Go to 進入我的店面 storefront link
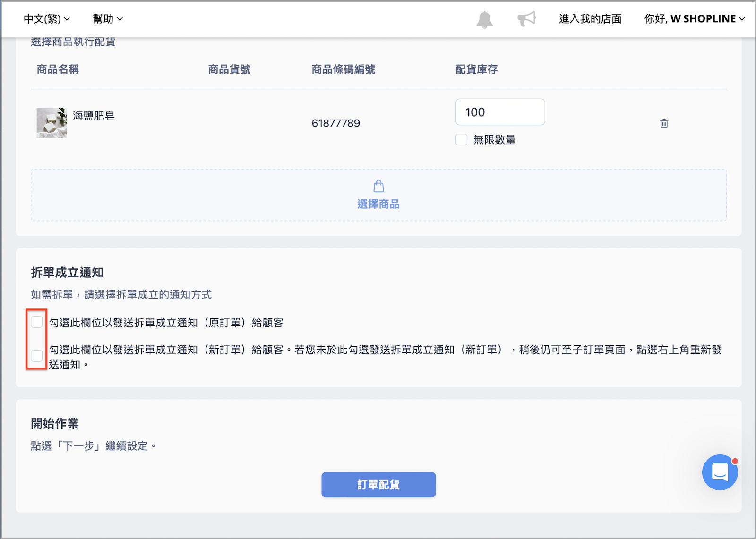The width and height of the screenshot is (756, 539). point(590,19)
